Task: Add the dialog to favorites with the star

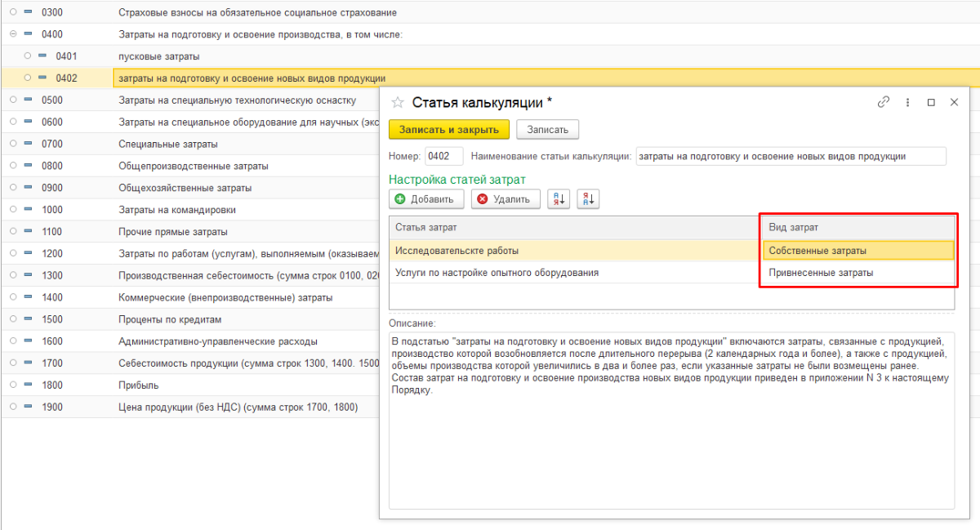Action: tap(398, 103)
